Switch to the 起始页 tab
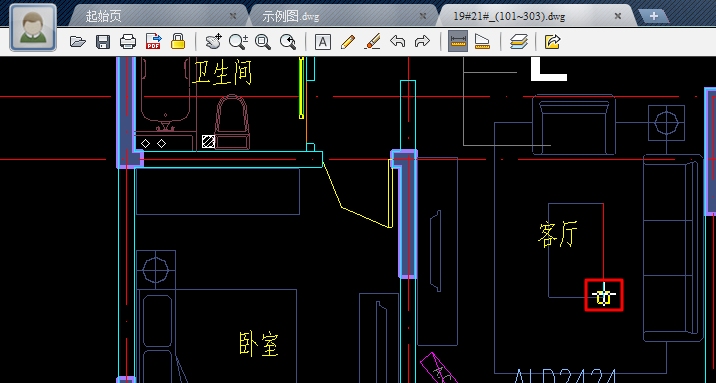The image size is (716, 383). pos(104,16)
